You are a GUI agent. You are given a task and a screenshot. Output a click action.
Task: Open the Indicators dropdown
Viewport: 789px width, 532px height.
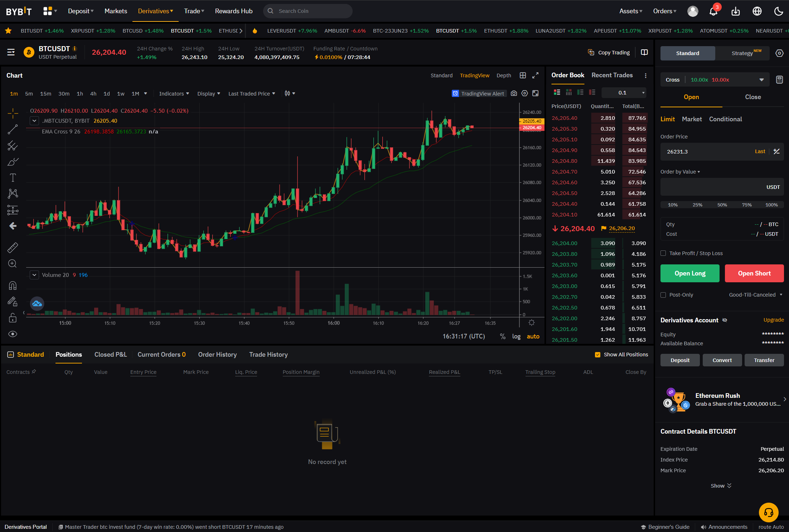point(174,94)
